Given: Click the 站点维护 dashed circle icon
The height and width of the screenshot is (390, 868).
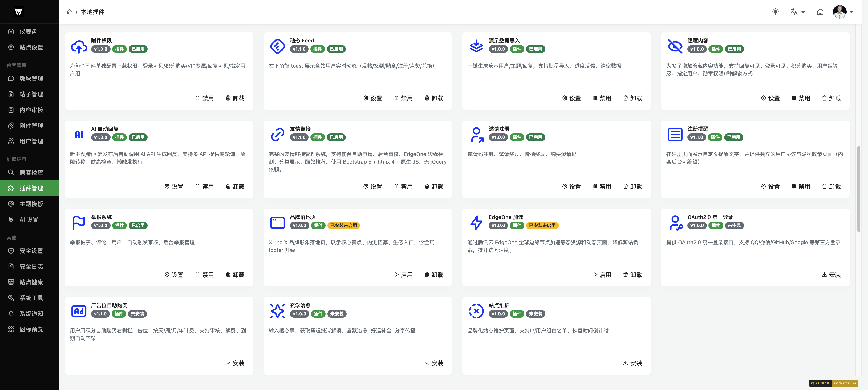Looking at the screenshot, I should click(x=476, y=311).
